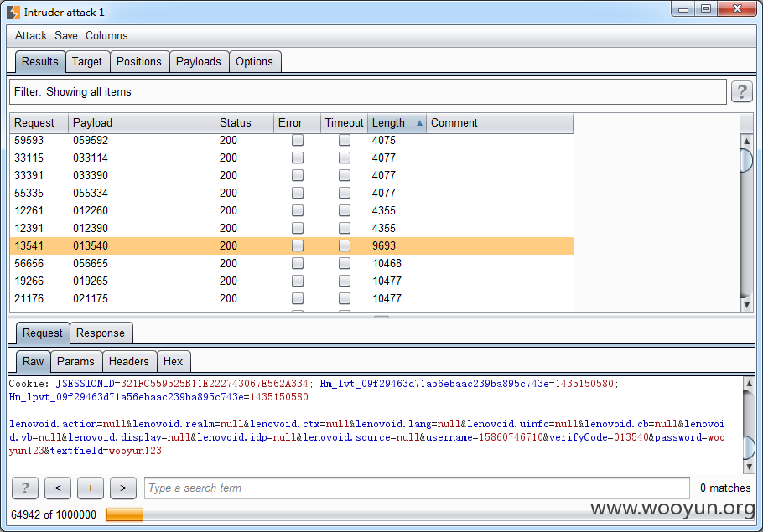The image size is (763, 532).
Task: Go to next search match
Action: point(122,488)
